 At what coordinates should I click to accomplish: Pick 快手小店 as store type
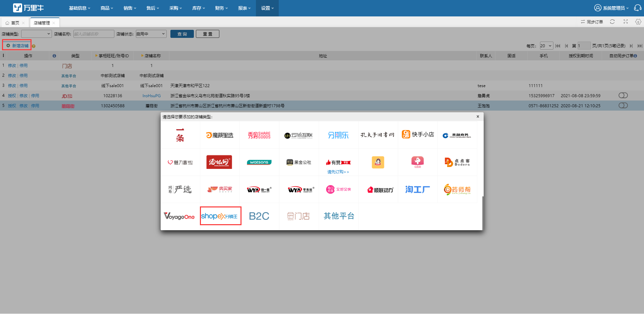pyautogui.click(x=418, y=135)
